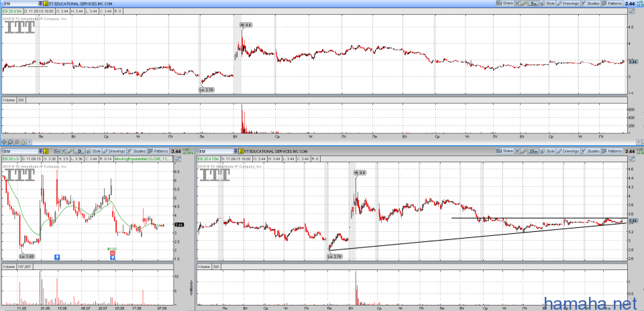The width and height of the screenshot is (644, 311).
Task: Click Volume label in daily chart
Action: point(9,267)
